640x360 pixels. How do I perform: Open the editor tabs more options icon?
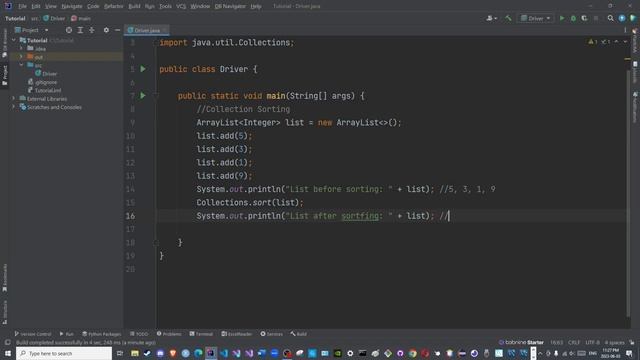[x=625, y=30]
